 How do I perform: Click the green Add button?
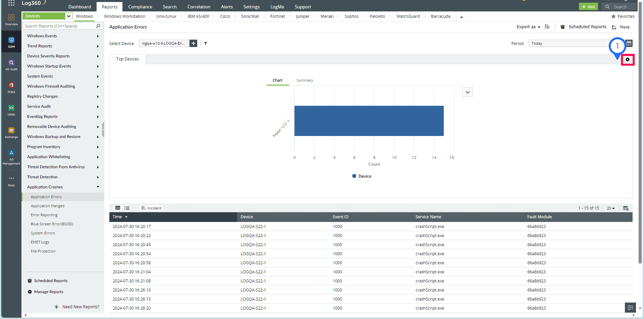(588, 7)
